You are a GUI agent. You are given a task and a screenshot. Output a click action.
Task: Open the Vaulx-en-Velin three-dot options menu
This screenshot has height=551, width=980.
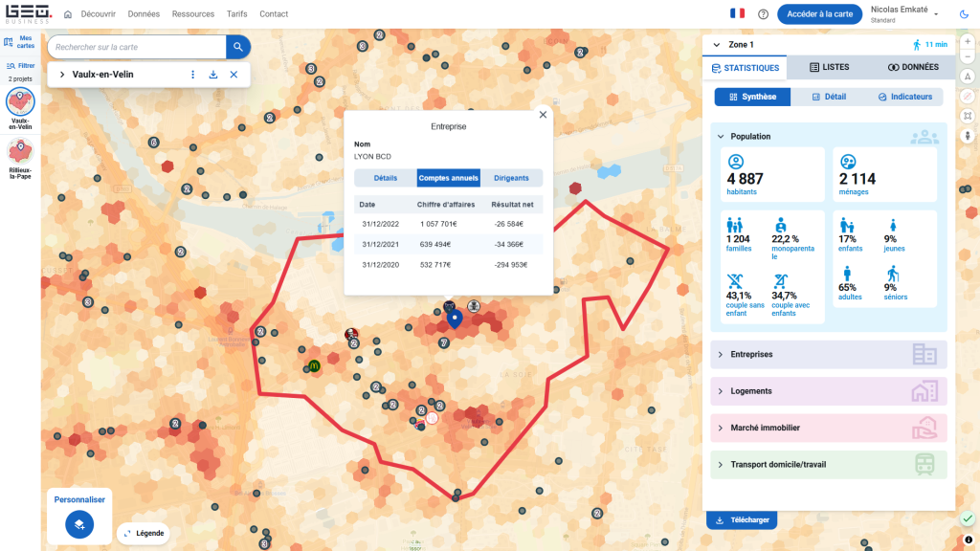[x=192, y=75]
